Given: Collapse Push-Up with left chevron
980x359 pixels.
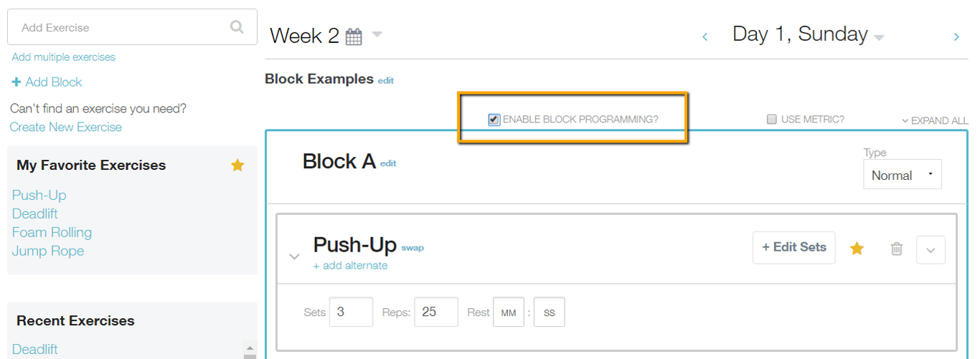Looking at the screenshot, I should point(294,257).
